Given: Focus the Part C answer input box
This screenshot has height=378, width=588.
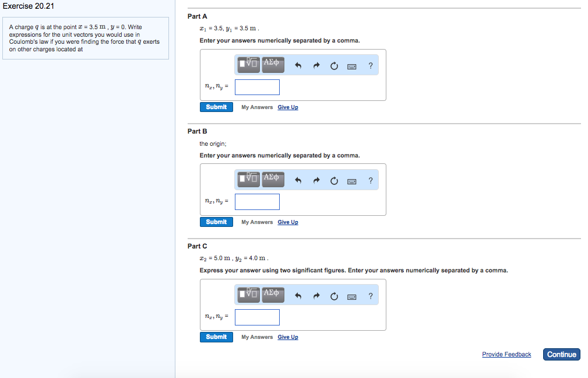Looking at the screenshot, I should [258, 317].
